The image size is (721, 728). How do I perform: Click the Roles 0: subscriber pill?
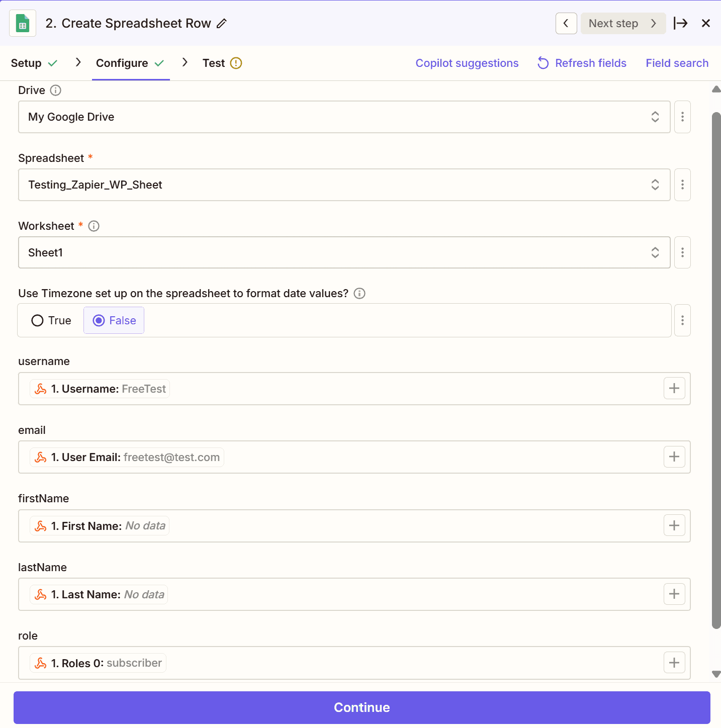click(98, 663)
